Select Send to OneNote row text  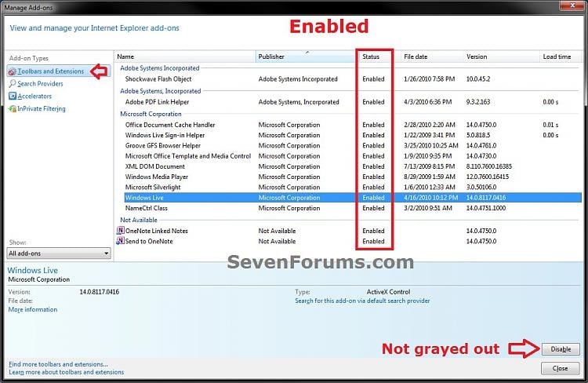[x=149, y=242]
